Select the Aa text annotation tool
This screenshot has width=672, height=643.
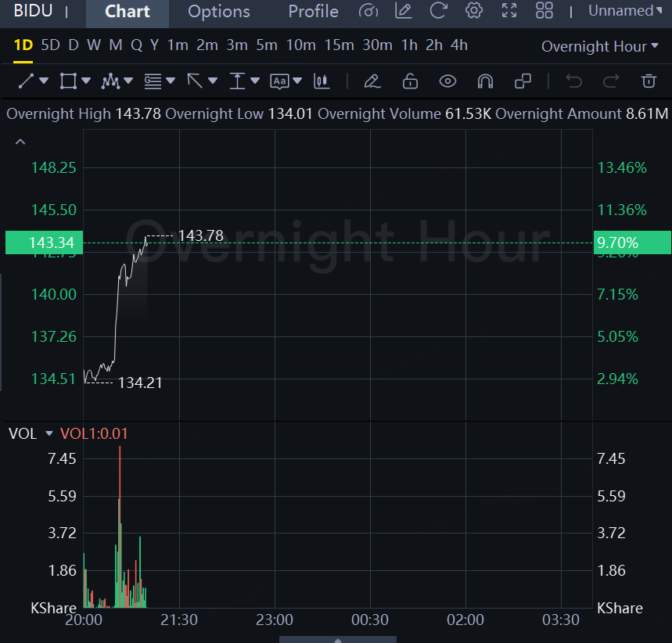[279, 81]
